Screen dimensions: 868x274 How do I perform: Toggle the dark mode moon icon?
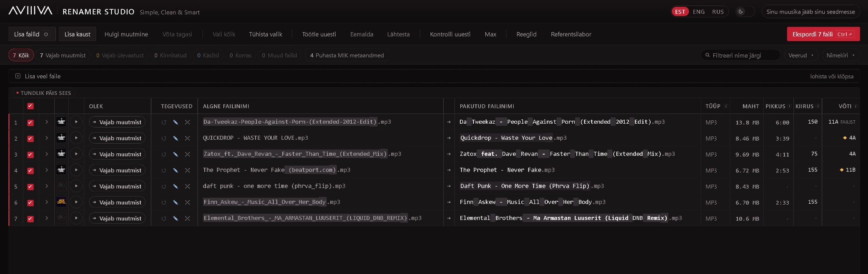pos(741,12)
